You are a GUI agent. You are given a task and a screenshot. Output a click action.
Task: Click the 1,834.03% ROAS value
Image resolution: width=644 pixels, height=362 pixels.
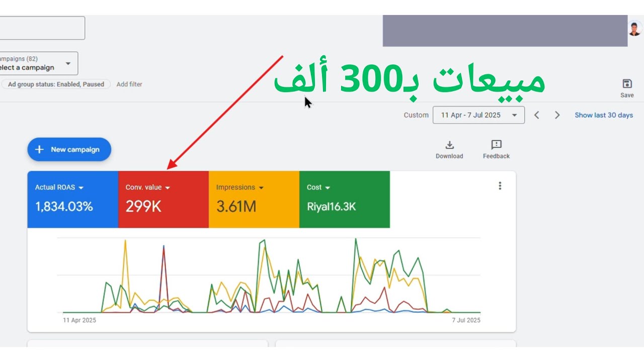pyautogui.click(x=64, y=207)
